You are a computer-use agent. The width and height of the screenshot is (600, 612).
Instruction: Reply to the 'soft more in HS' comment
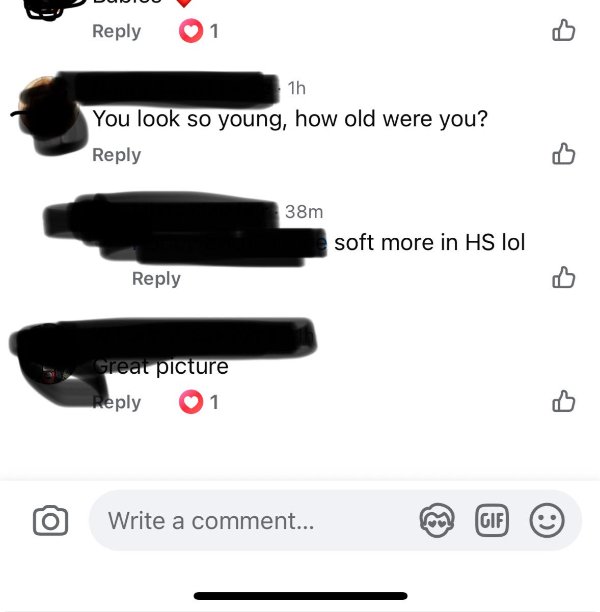click(x=156, y=279)
